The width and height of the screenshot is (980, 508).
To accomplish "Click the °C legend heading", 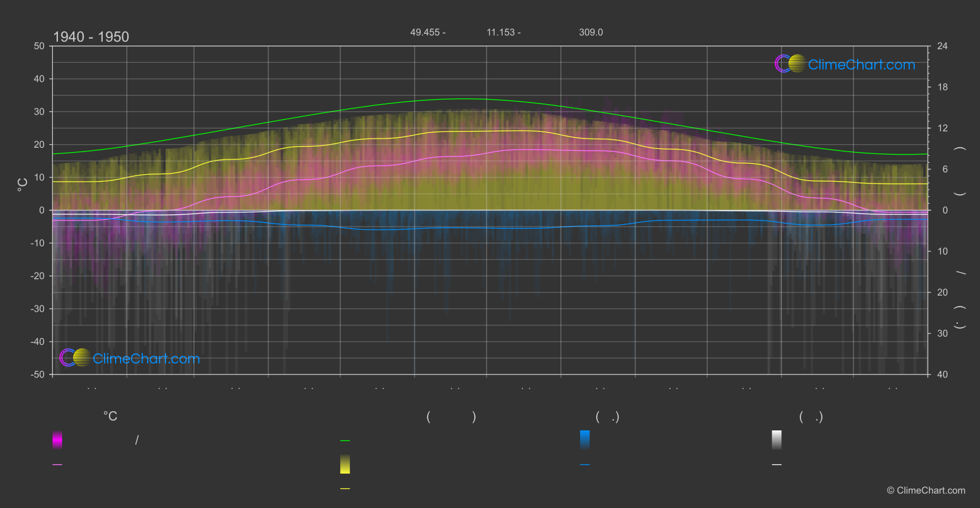I will coord(110,416).
